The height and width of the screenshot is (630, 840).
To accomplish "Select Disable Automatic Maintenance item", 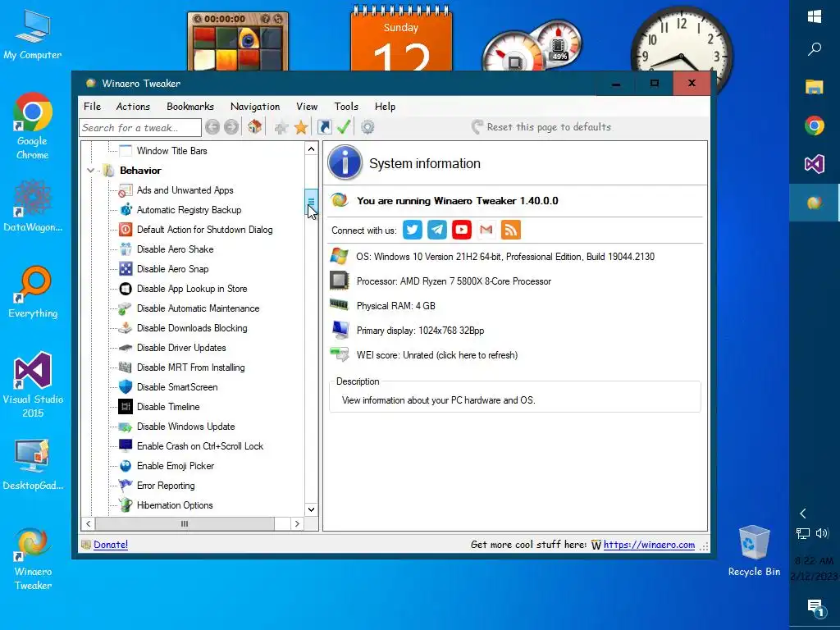I will [199, 308].
